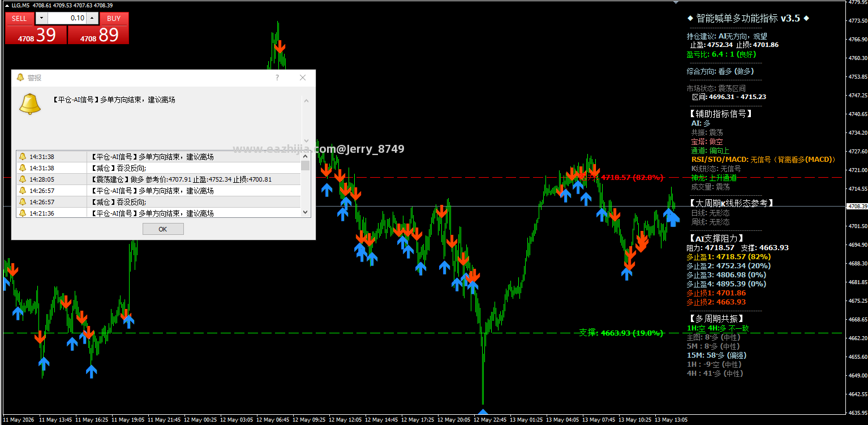Click the resistance label 4718.57 (82.0%)

pyautogui.click(x=632, y=177)
